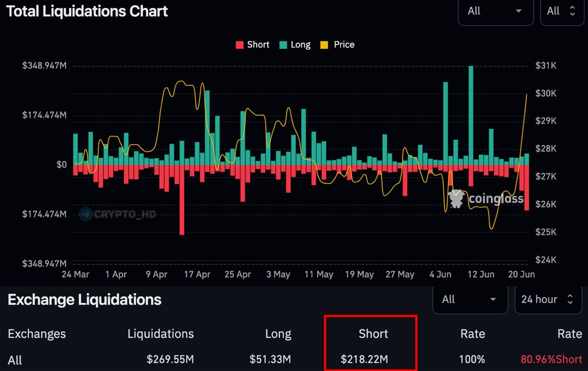
Task: Click the coinglass logo on the chart
Action: click(x=487, y=199)
